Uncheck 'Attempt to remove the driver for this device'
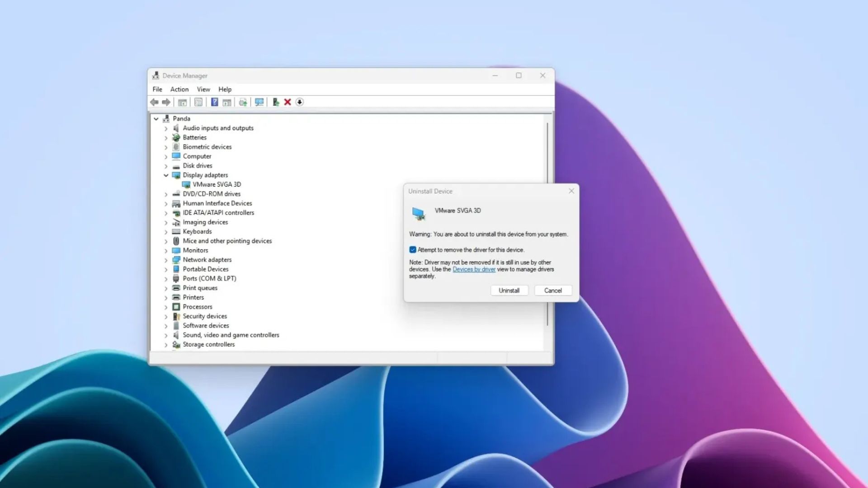The image size is (868, 488). (413, 249)
